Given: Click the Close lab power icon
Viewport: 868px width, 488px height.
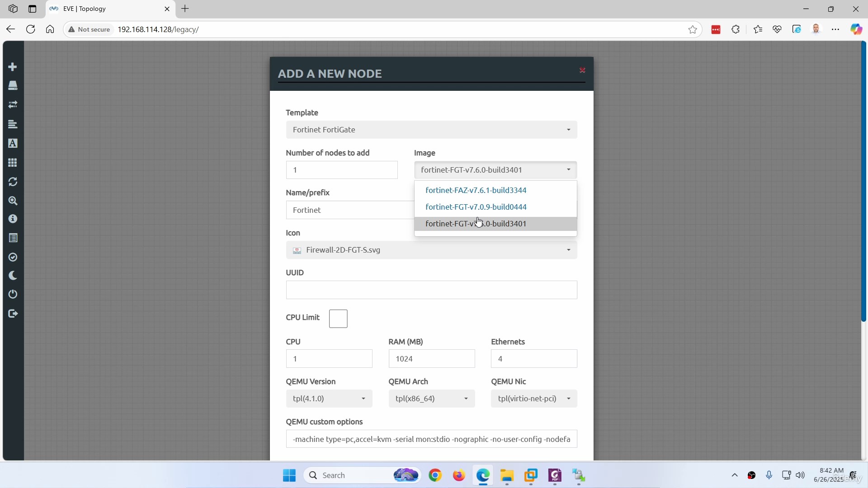Looking at the screenshot, I should (x=13, y=294).
